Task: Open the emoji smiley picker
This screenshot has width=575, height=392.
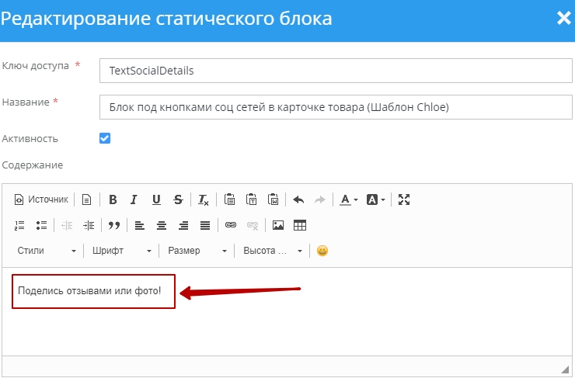Action: coord(322,251)
